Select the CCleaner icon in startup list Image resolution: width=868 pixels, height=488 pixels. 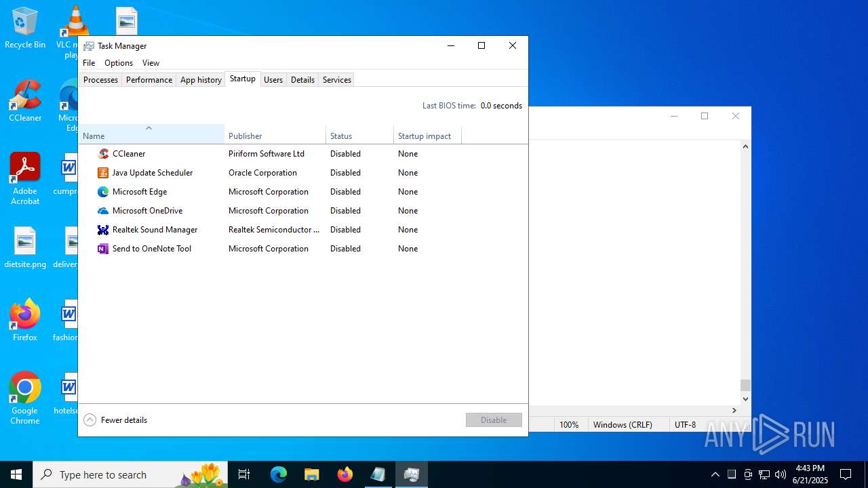(x=103, y=154)
